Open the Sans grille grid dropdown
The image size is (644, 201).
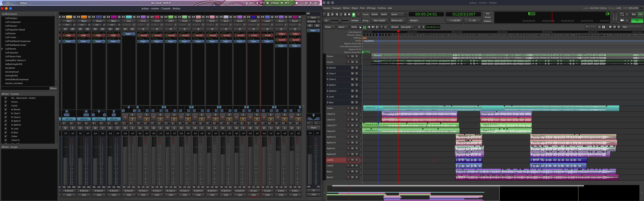click(407, 27)
